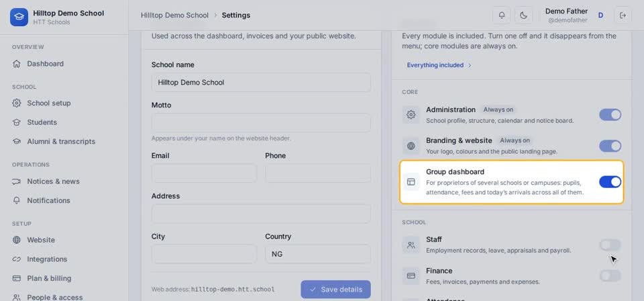The height and width of the screenshot is (301, 644).
Task: Click the Group dashboard layout icon
Action: pyautogui.click(x=411, y=182)
